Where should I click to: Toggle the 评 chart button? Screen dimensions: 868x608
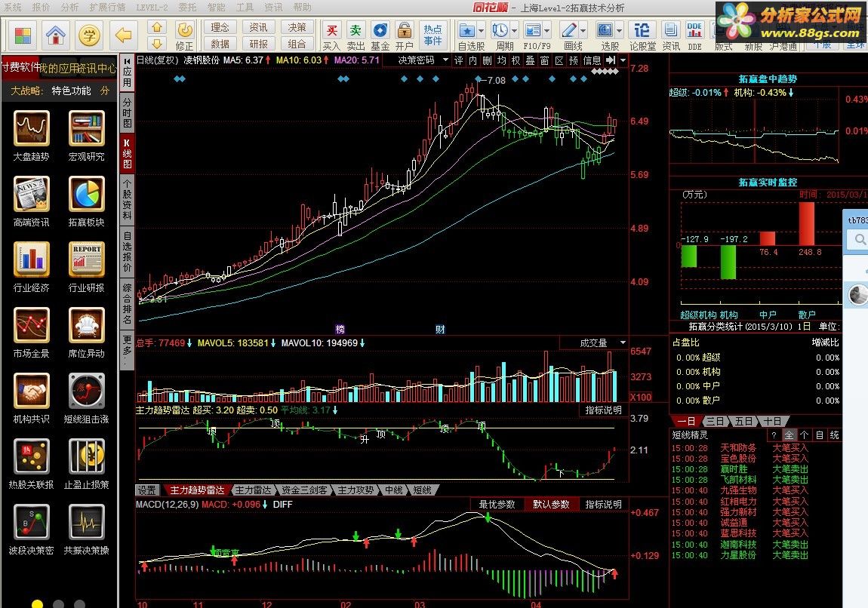tap(458, 60)
